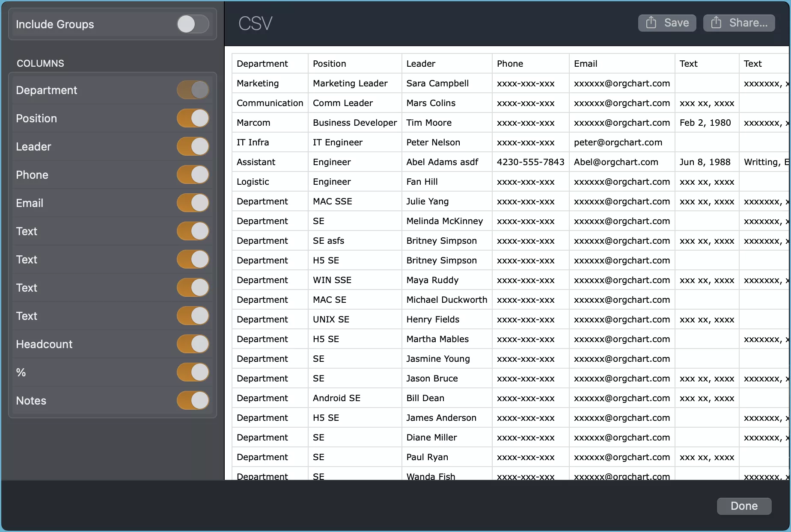Click the Paul Ryan leader cell
Viewport: 791px width, 532px height.
(447, 457)
